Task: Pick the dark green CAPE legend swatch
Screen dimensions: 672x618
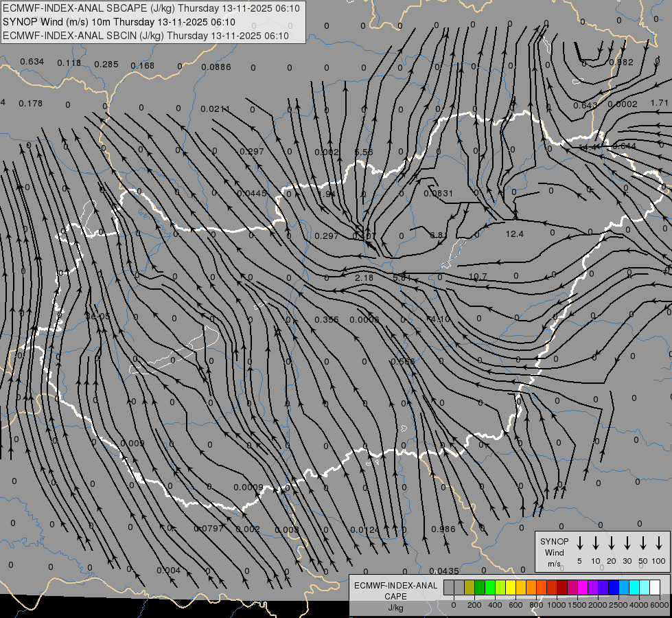Action: pos(480,587)
